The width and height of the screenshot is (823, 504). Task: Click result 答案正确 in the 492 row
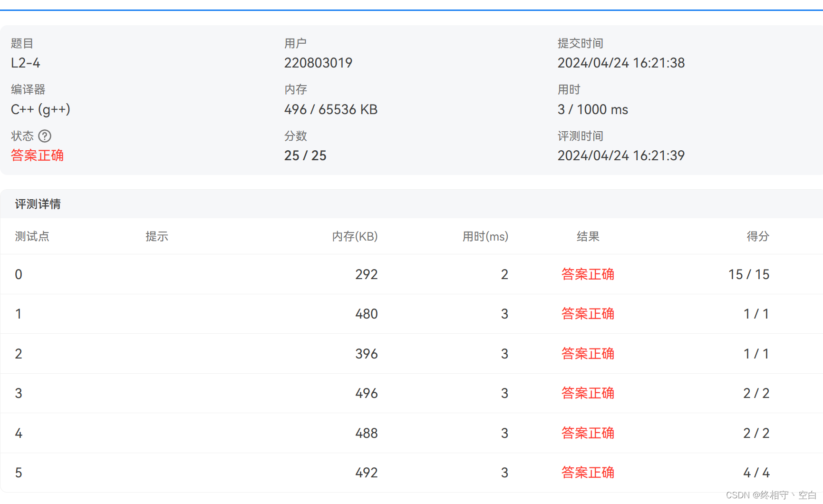click(x=588, y=473)
